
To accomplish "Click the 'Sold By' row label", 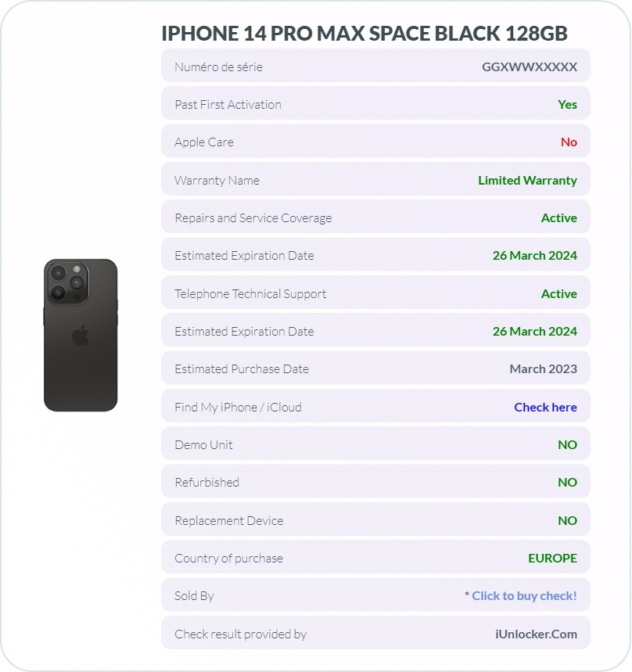I will [194, 596].
